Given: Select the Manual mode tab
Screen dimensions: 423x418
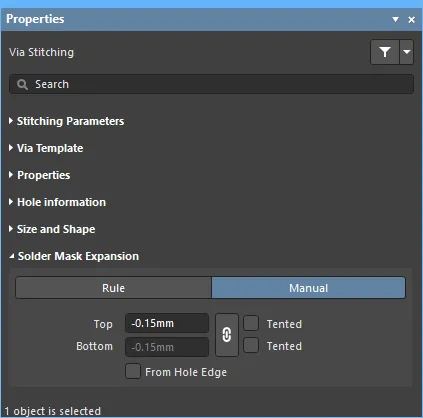Looking at the screenshot, I should pos(309,288).
